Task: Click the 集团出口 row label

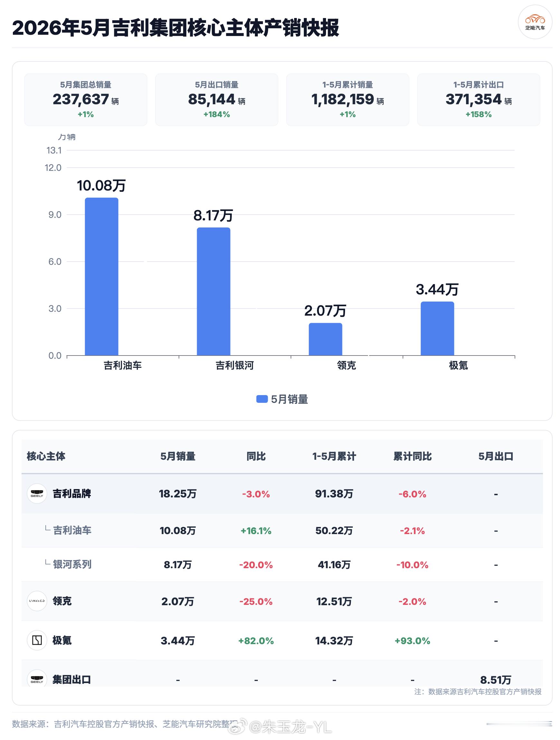Action: (x=72, y=680)
